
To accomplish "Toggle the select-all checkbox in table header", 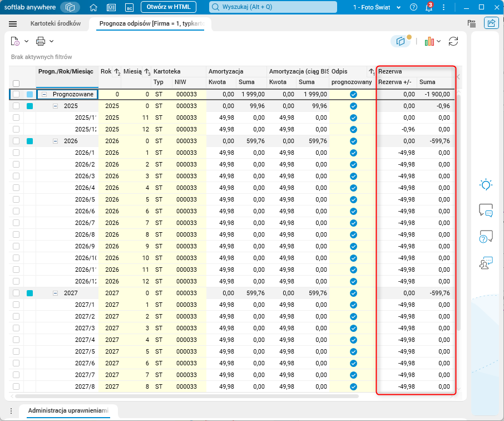I will [16, 83].
